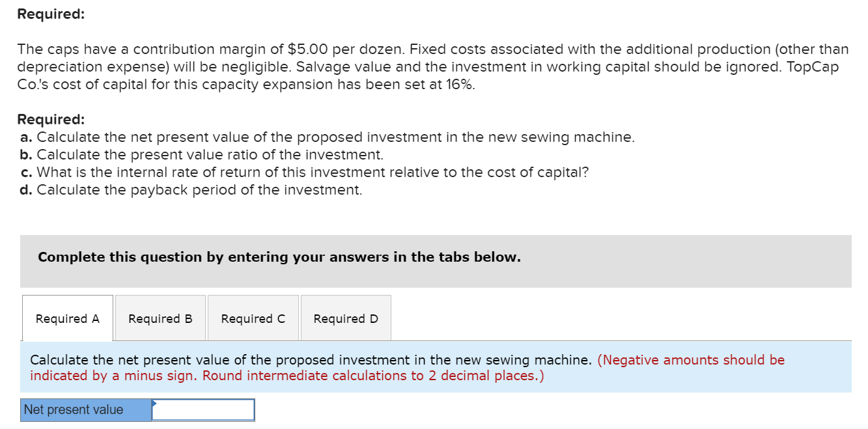This screenshot has width=868, height=429.
Task: Switch to the Required D tab
Action: pyautogui.click(x=346, y=318)
